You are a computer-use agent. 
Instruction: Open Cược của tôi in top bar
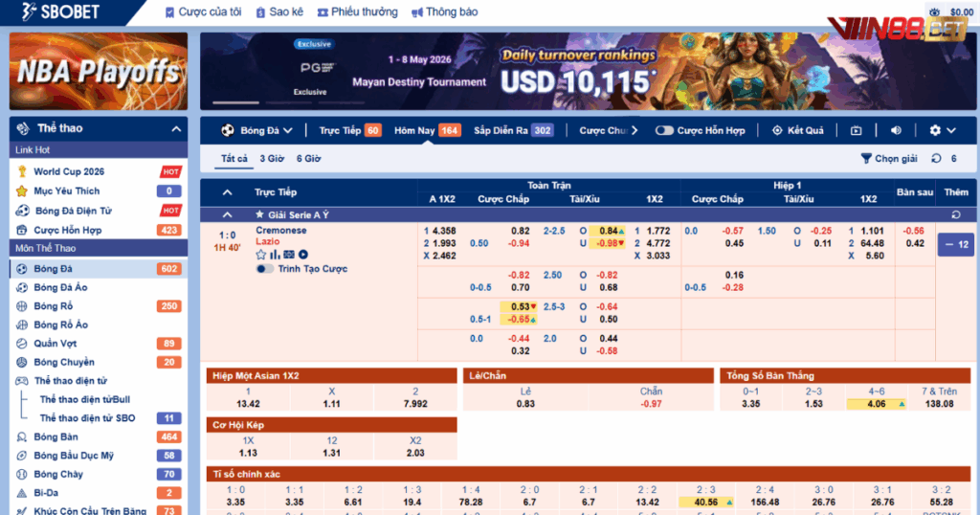click(x=203, y=11)
